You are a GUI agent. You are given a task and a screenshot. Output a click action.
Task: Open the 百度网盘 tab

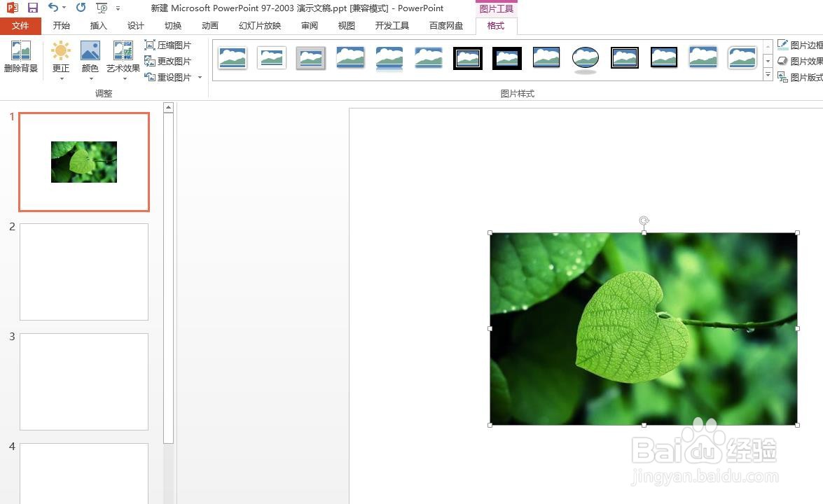(446, 26)
